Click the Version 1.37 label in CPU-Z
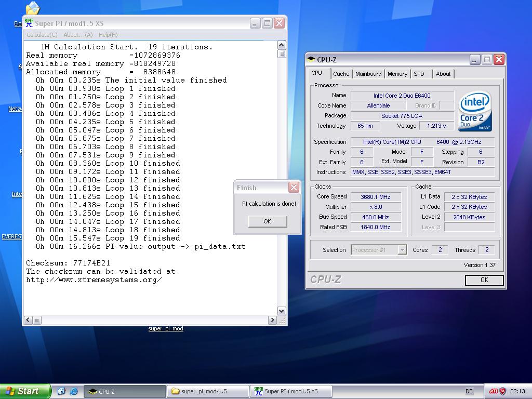Viewport: 532px width, 399px height. tap(480, 265)
